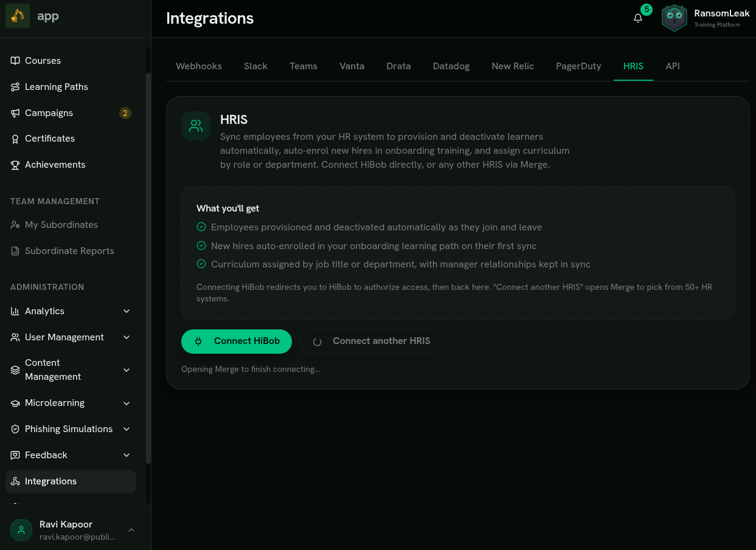Switch to the Teams tab

[303, 66]
